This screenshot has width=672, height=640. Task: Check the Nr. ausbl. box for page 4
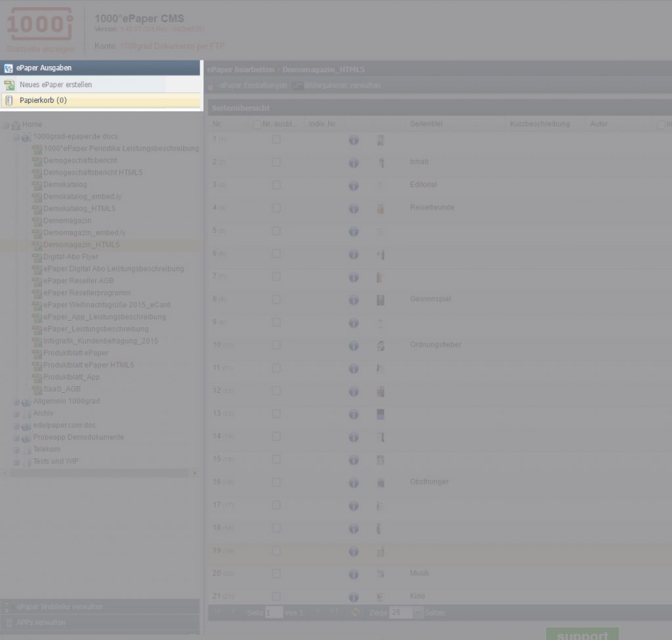[276, 208]
